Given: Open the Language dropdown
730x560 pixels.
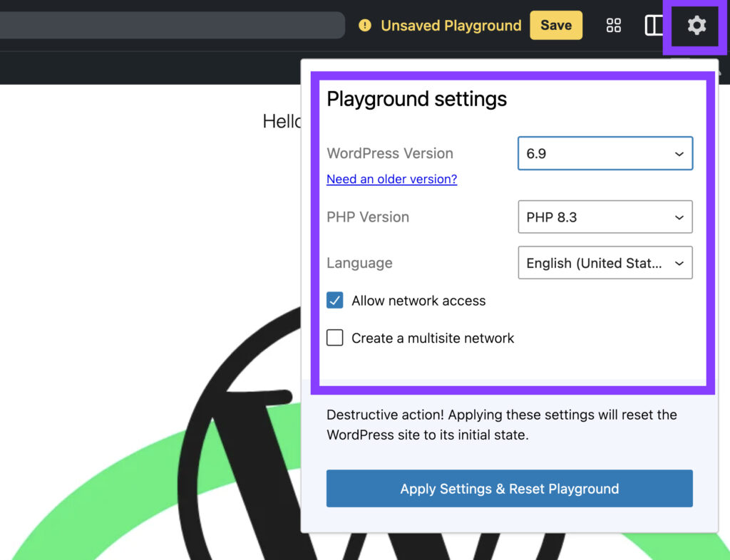Looking at the screenshot, I should coord(605,263).
